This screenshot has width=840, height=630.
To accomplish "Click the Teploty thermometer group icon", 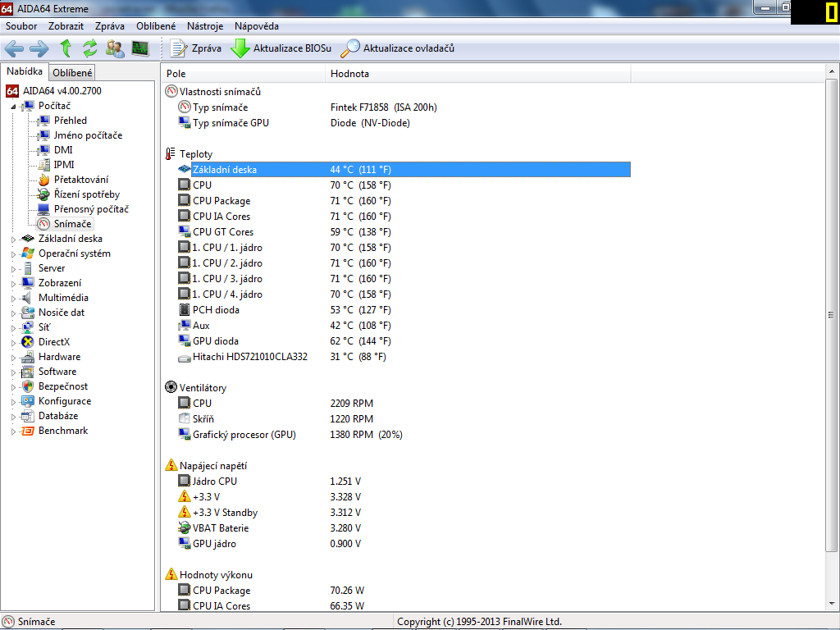I will [171, 153].
